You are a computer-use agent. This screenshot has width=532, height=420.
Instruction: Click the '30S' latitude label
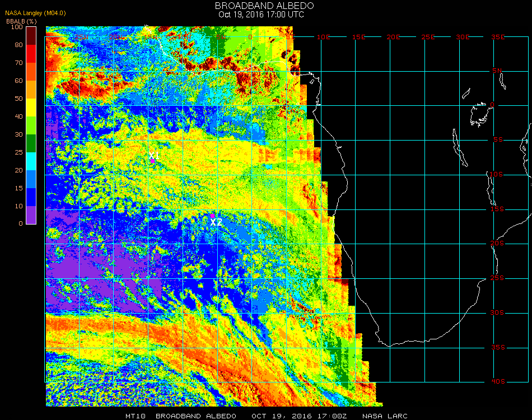(x=497, y=313)
